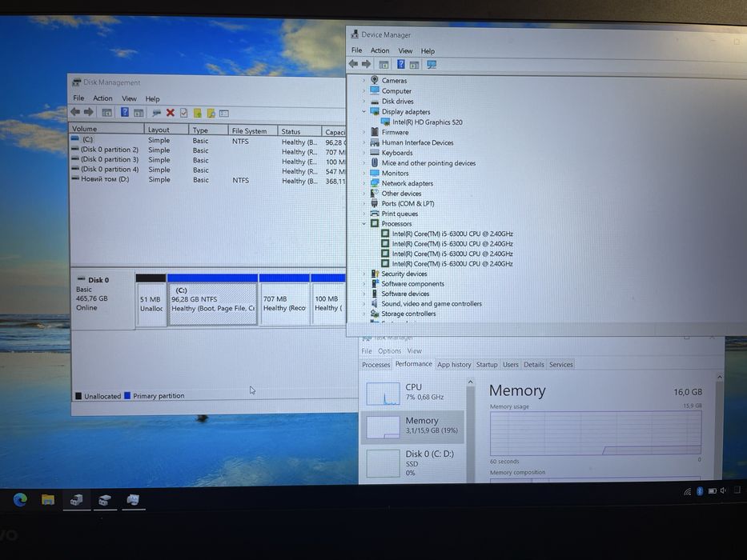The height and width of the screenshot is (560, 747).
Task: Sort by Layout column header
Action: pyautogui.click(x=166, y=130)
